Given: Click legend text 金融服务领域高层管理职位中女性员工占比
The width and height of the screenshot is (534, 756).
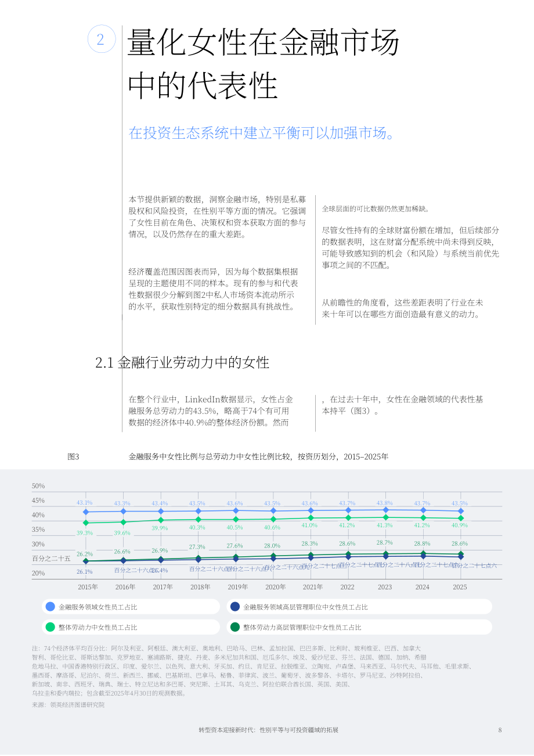Looking at the screenshot, I should (x=305, y=607).
